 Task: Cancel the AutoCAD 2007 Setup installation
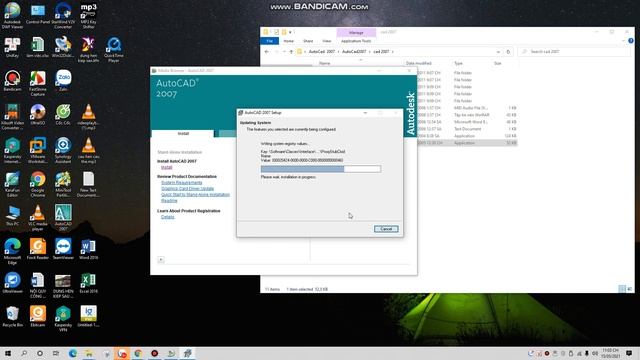tap(386, 229)
